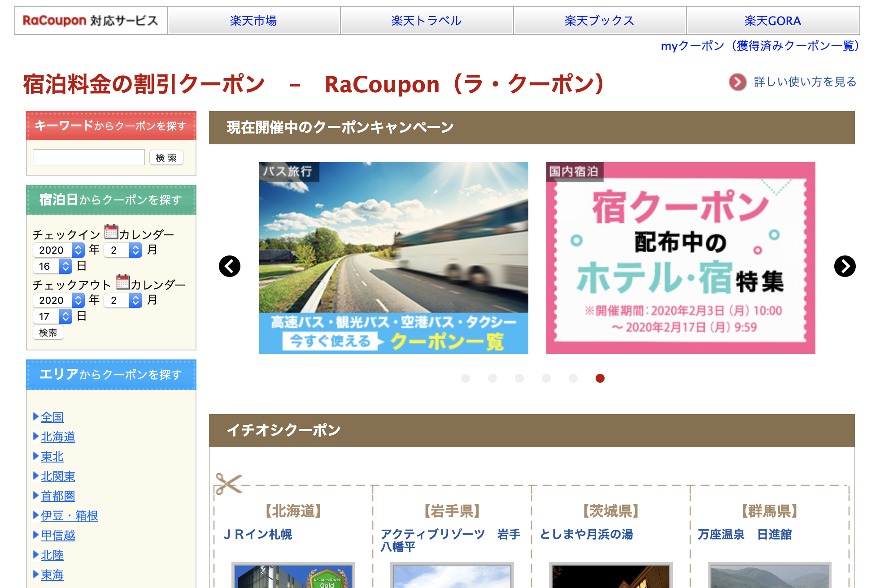Open the check-out month dropdown
The image size is (880, 588).
pos(123,300)
